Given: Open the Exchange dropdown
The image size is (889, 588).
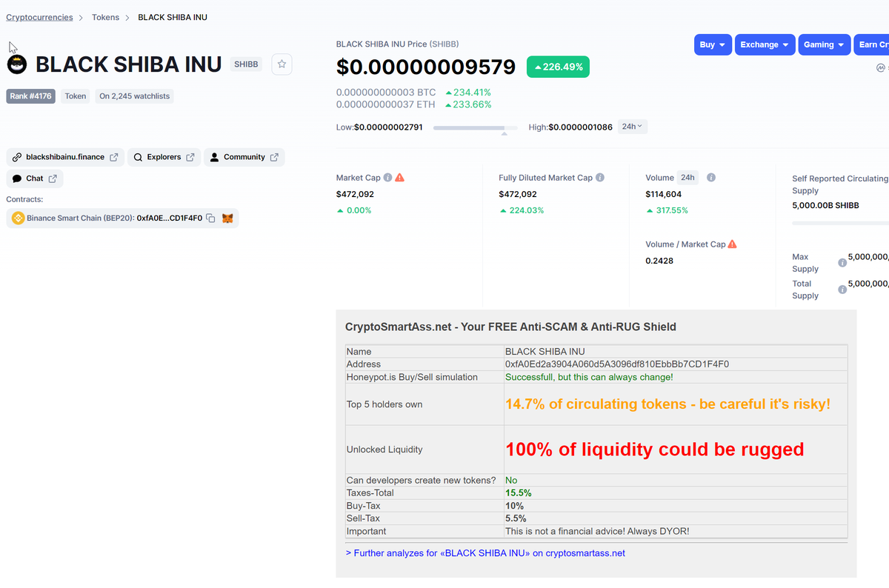Looking at the screenshot, I should [765, 44].
